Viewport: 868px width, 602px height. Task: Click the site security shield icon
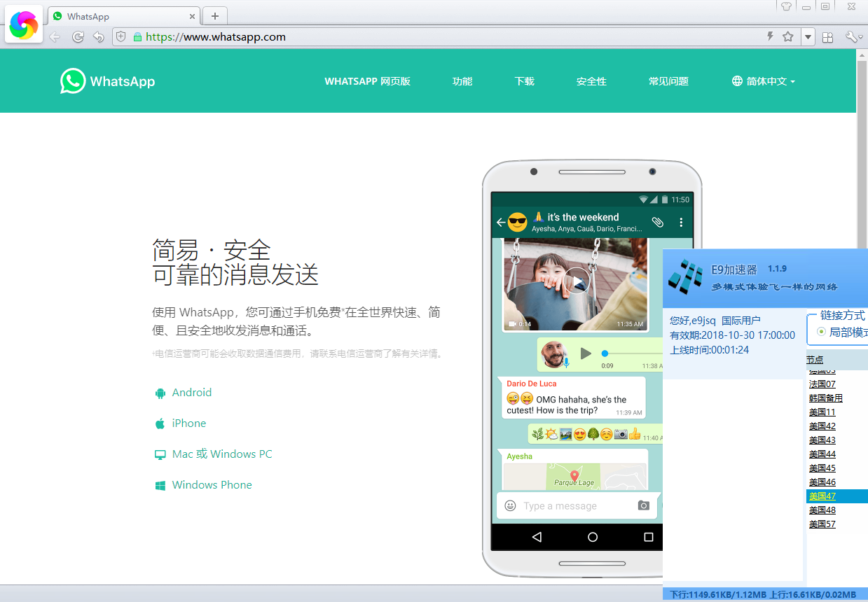[x=121, y=36]
